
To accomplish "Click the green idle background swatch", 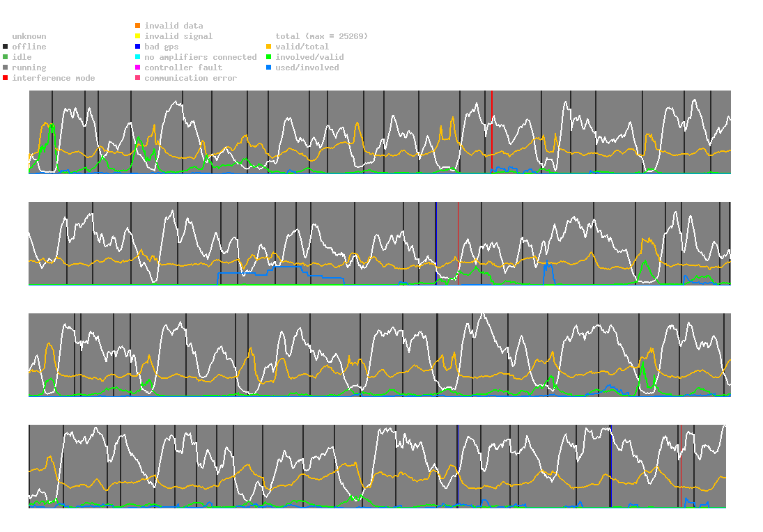I will tap(6, 57).
